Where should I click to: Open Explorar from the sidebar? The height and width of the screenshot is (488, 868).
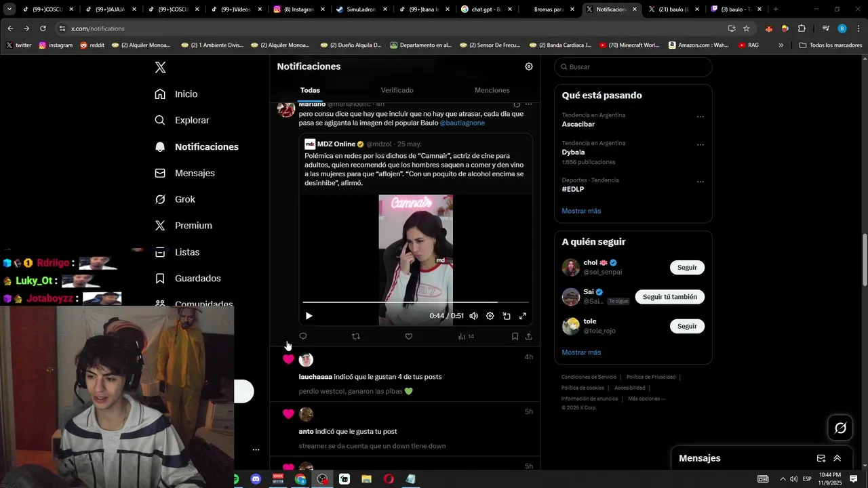[182, 120]
